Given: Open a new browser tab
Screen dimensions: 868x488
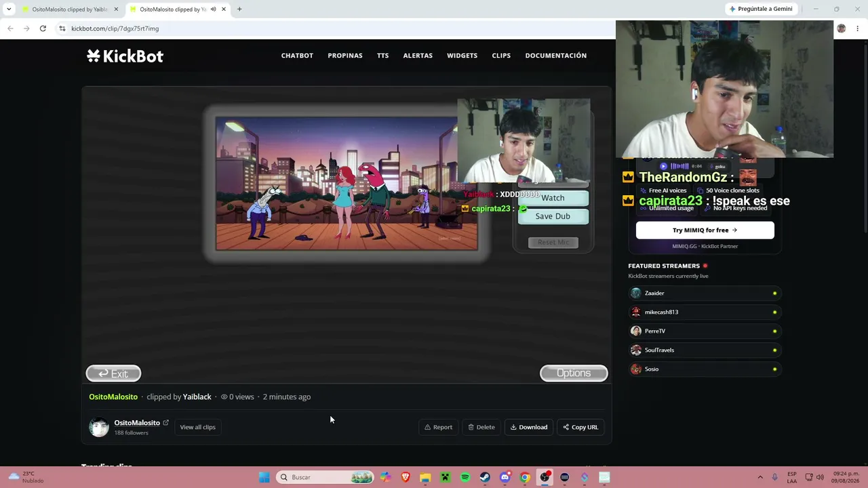Looking at the screenshot, I should 239,9.
